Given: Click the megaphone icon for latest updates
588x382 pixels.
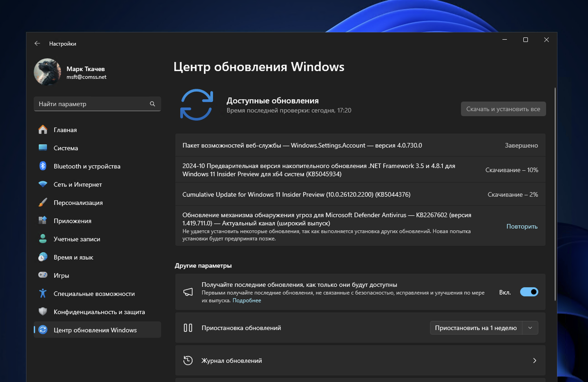Looking at the screenshot, I should (x=188, y=292).
